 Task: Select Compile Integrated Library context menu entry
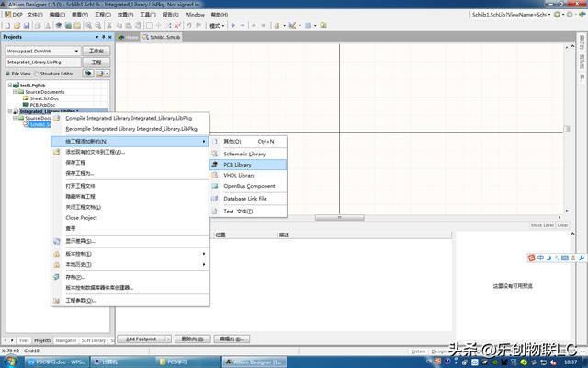point(130,119)
